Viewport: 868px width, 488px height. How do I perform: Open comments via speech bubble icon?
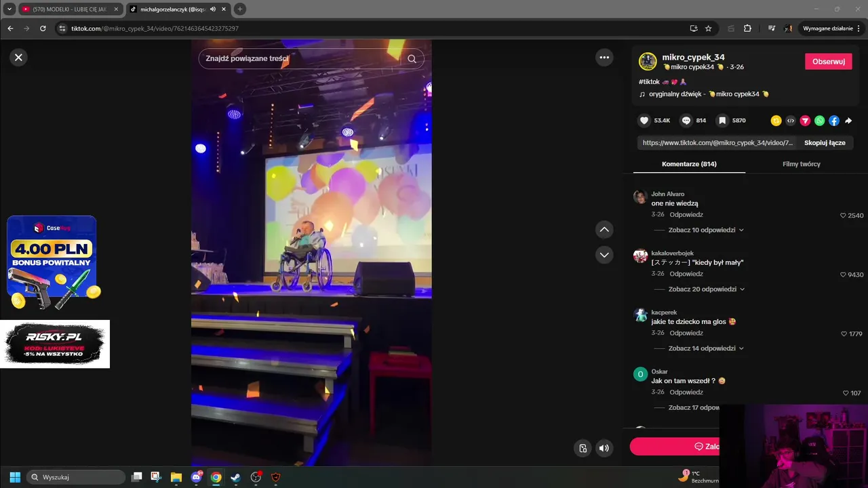pyautogui.click(x=686, y=121)
